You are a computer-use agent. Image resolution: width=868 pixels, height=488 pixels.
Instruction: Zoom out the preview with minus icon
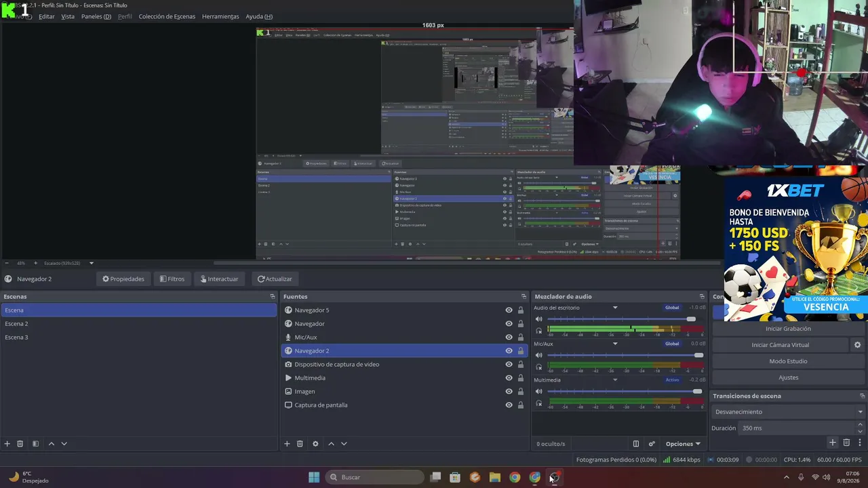(x=7, y=263)
